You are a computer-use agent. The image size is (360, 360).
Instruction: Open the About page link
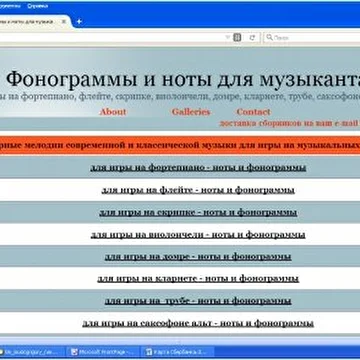[113, 112]
